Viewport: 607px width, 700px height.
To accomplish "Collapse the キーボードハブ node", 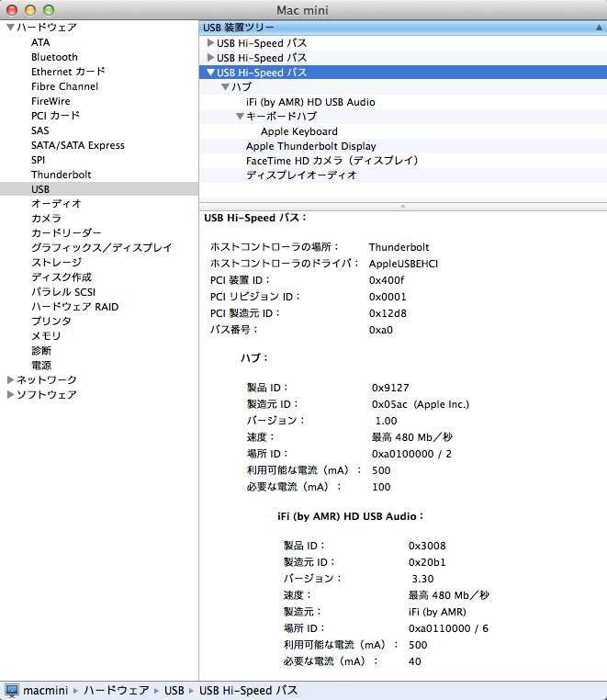I will (240, 116).
